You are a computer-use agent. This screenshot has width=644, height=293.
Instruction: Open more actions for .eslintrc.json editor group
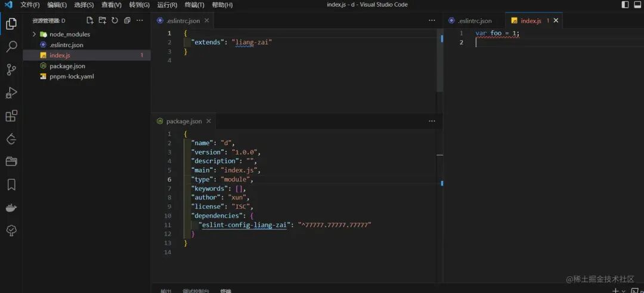pyautogui.click(x=432, y=20)
